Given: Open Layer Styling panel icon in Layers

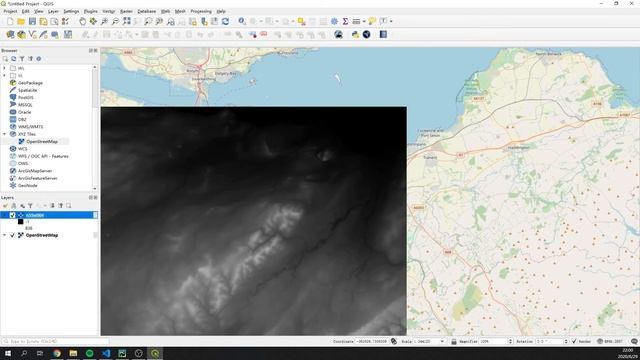Looking at the screenshot, I should tap(5, 206).
